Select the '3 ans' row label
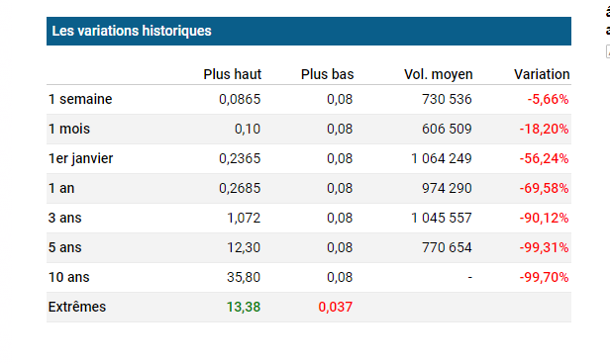 tap(64, 218)
